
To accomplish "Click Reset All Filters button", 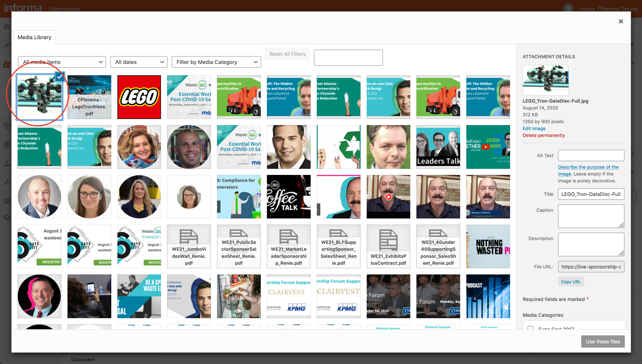I will 287,54.
